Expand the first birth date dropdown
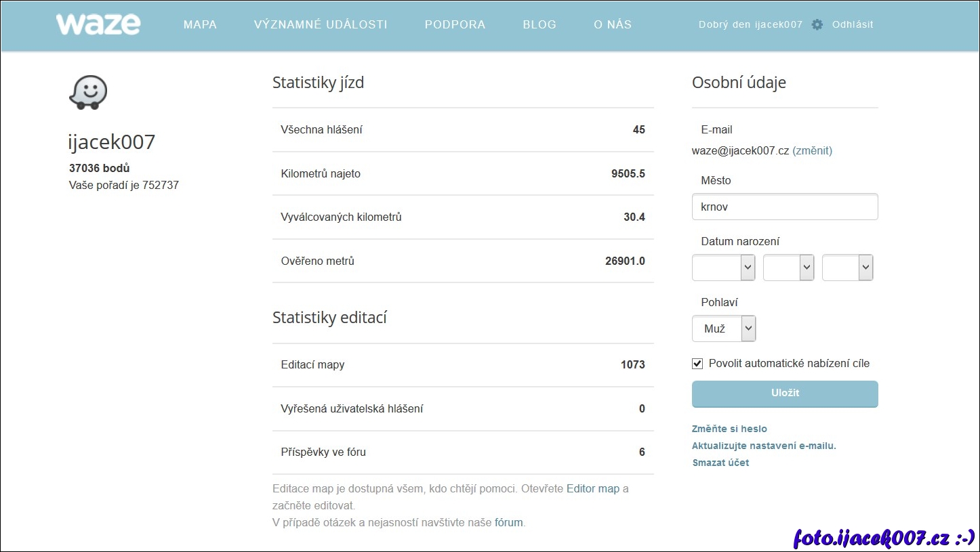 tap(723, 268)
